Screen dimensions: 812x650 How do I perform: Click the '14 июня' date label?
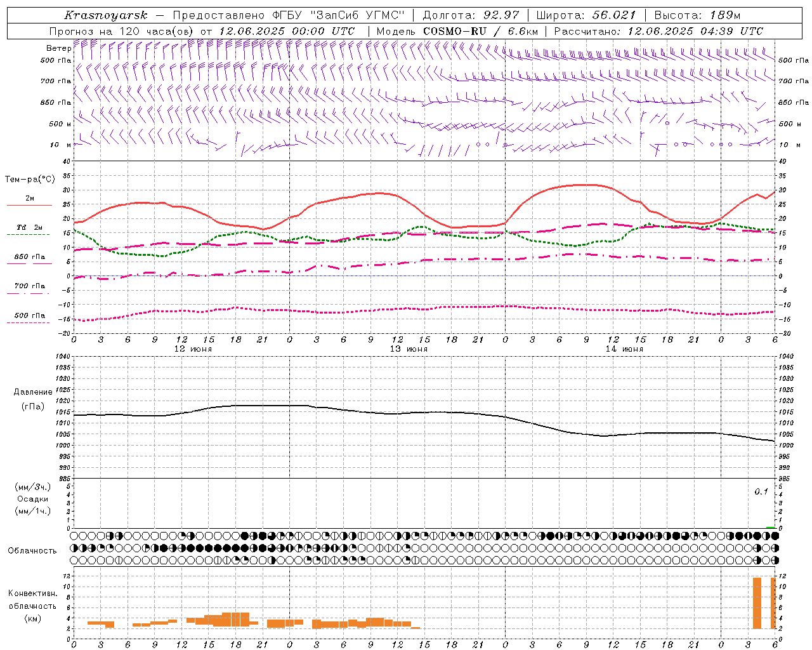pos(624,349)
